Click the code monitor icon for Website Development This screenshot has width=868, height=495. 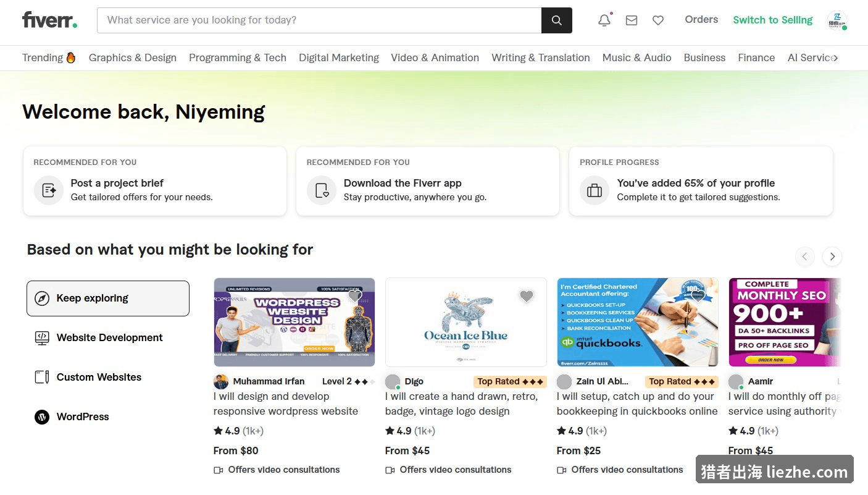42,338
